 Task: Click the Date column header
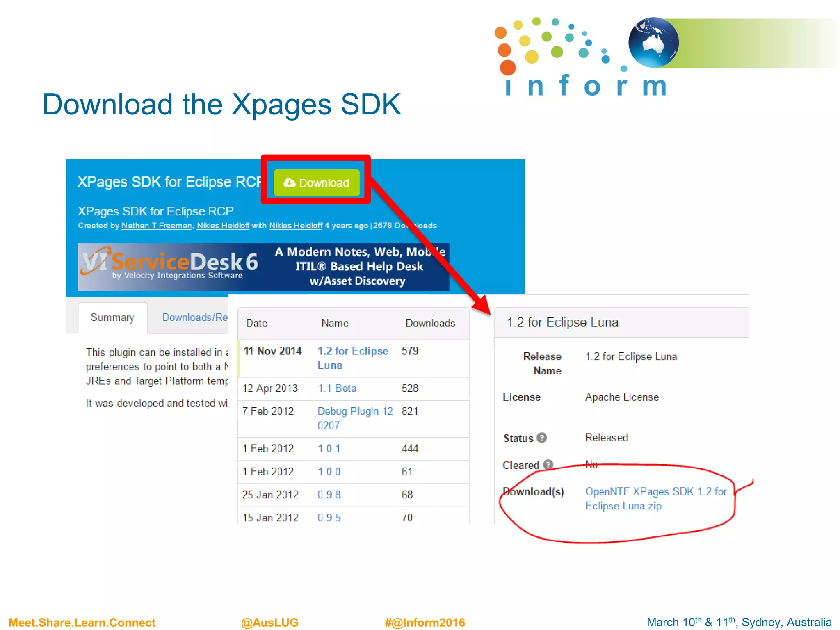(256, 323)
